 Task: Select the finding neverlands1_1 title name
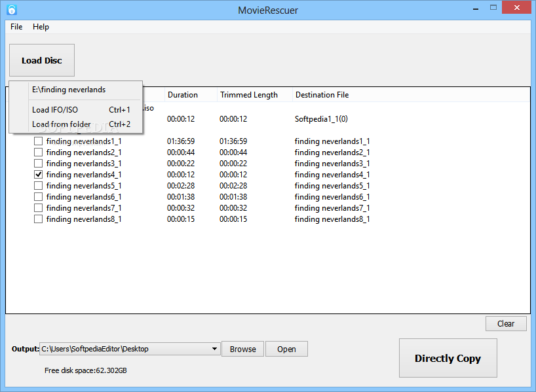coord(84,141)
